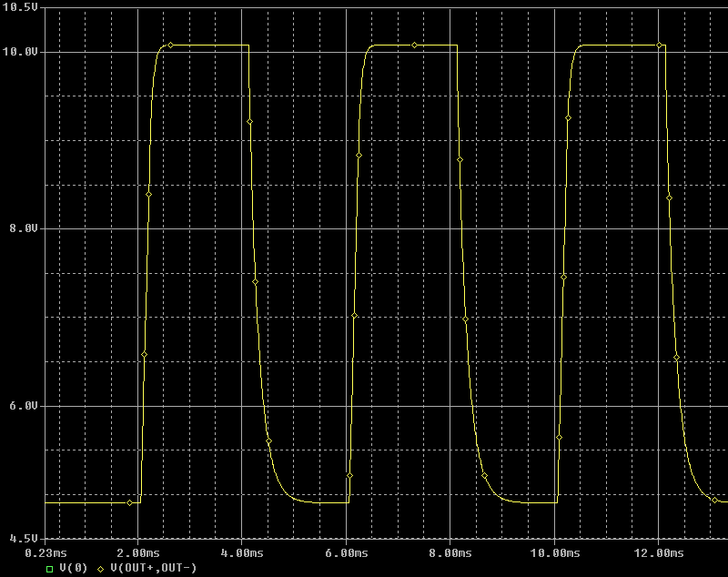The height and width of the screenshot is (577, 728).
Task: Select the V(OUT+,OUT-) trace label
Action: point(152,569)
